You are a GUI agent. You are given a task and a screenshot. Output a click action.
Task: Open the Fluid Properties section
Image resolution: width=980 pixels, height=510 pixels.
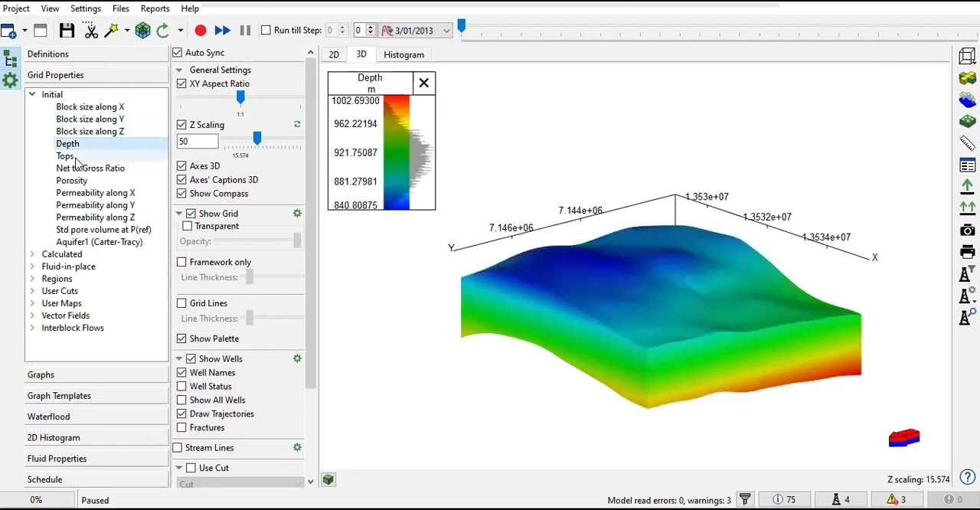click(x=96, y=459)
